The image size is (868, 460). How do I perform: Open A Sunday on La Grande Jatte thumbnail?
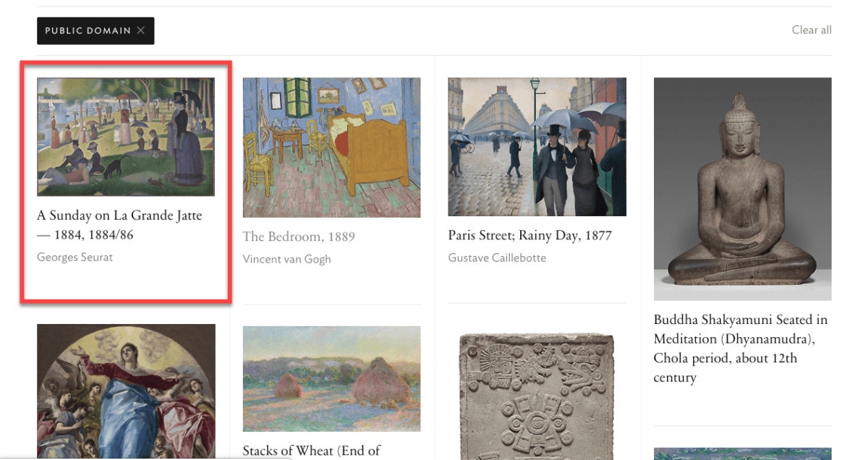126,137
